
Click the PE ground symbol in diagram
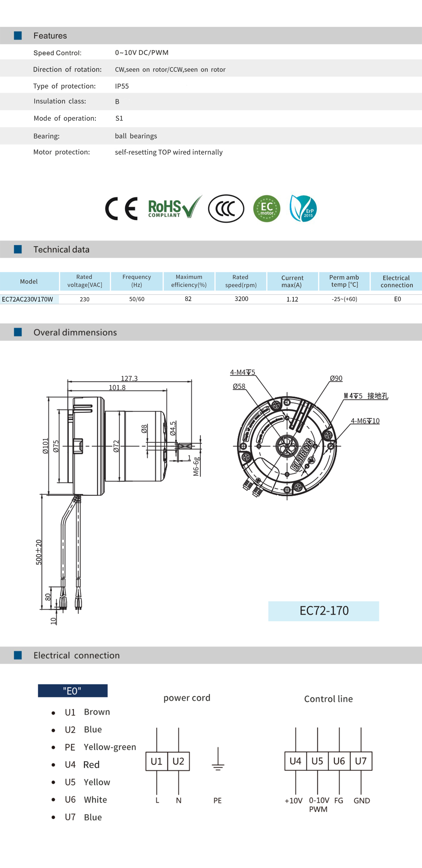(218, 759)
